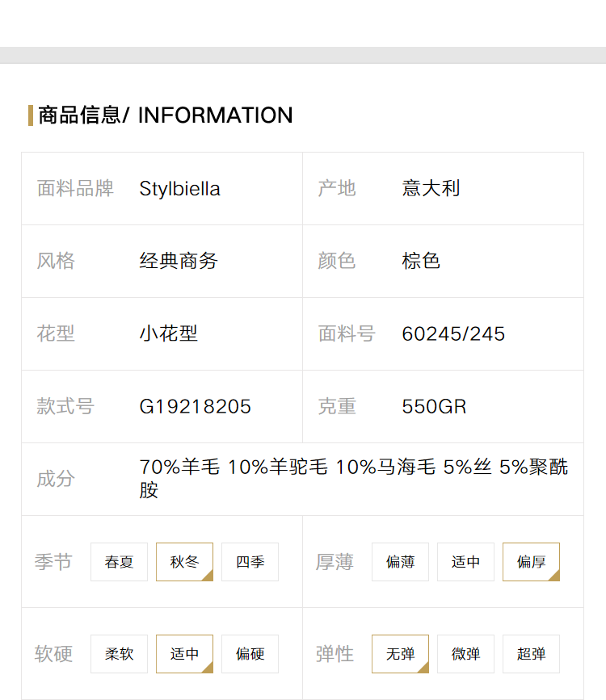The width and height of the screenshot is (606, 700).
Task: Choose 适中 thickness option
Action: point(465,562)
